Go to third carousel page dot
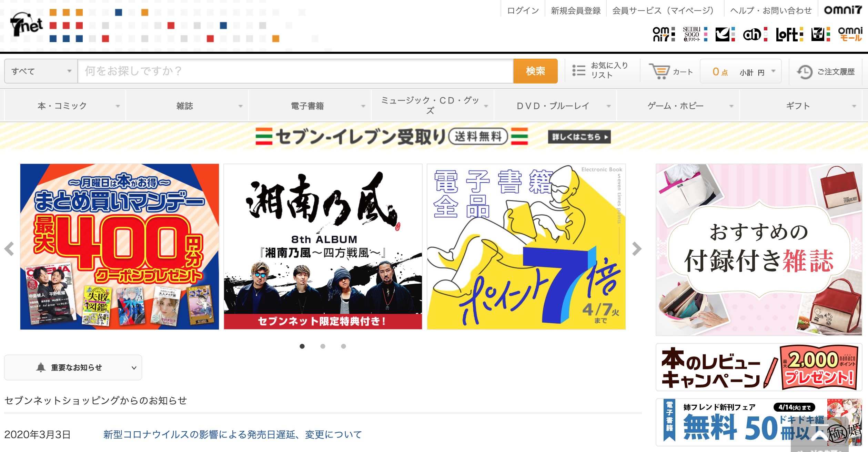868x452 pixels. point(343,346)
